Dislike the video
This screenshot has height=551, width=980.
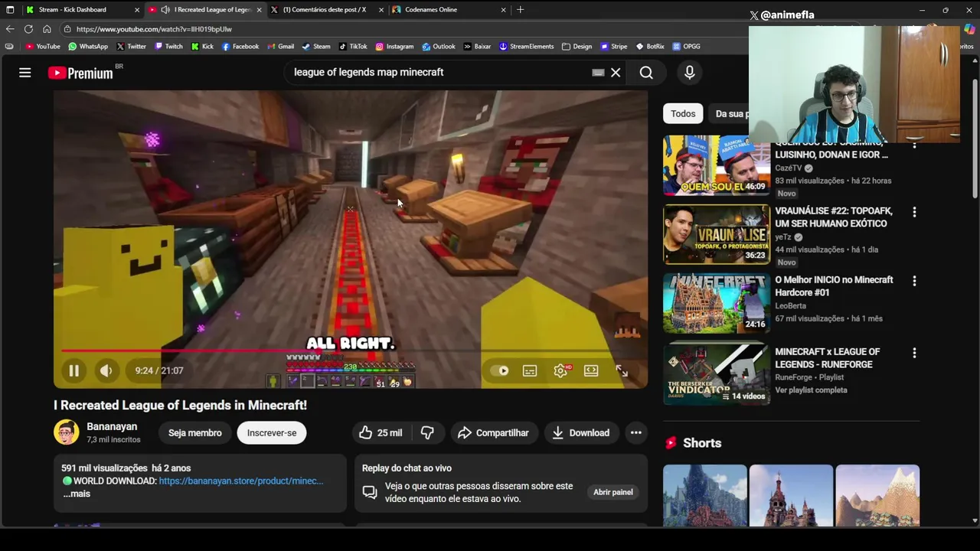point(427,433)
